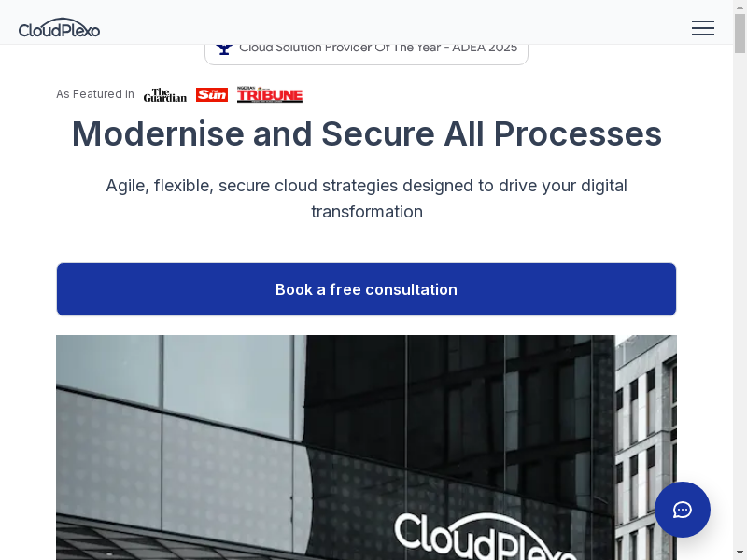This screenshot has height=560, width=747.
Task: Click the vertical scrollbar thumb
Action: [740, 34]
